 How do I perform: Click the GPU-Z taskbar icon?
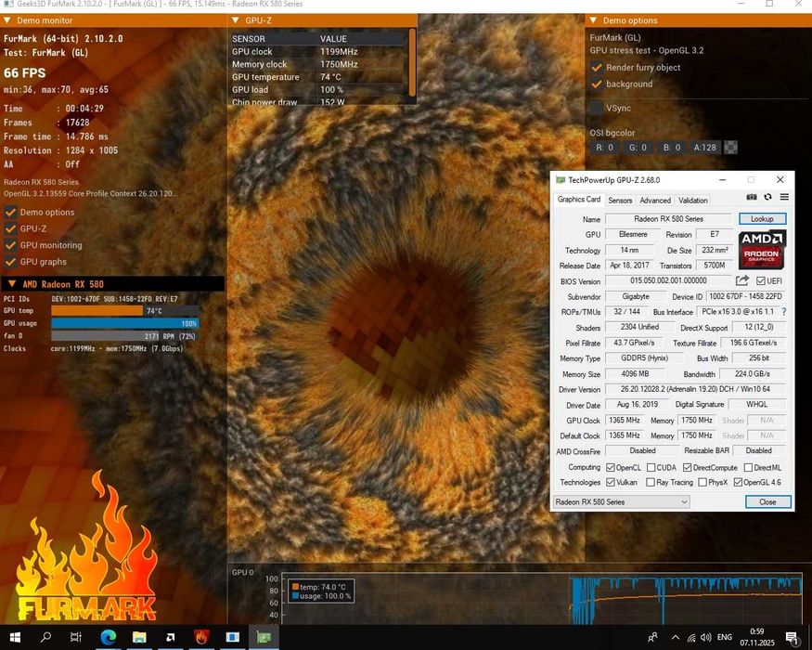pos(264,637)
